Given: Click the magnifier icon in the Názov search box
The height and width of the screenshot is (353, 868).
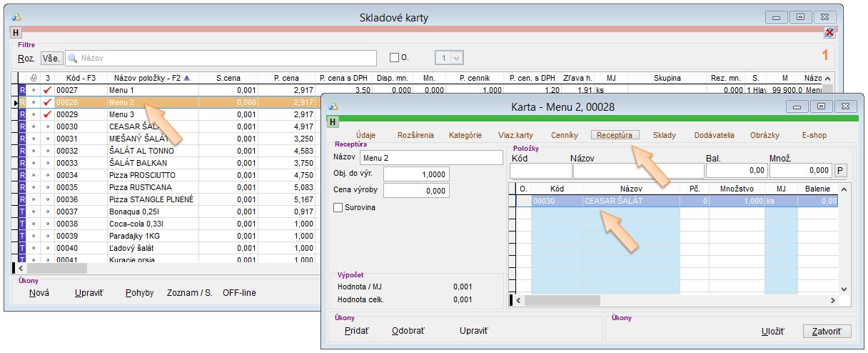Looking at the screenshot, I should pyautogui.click(x=73, y=58).
